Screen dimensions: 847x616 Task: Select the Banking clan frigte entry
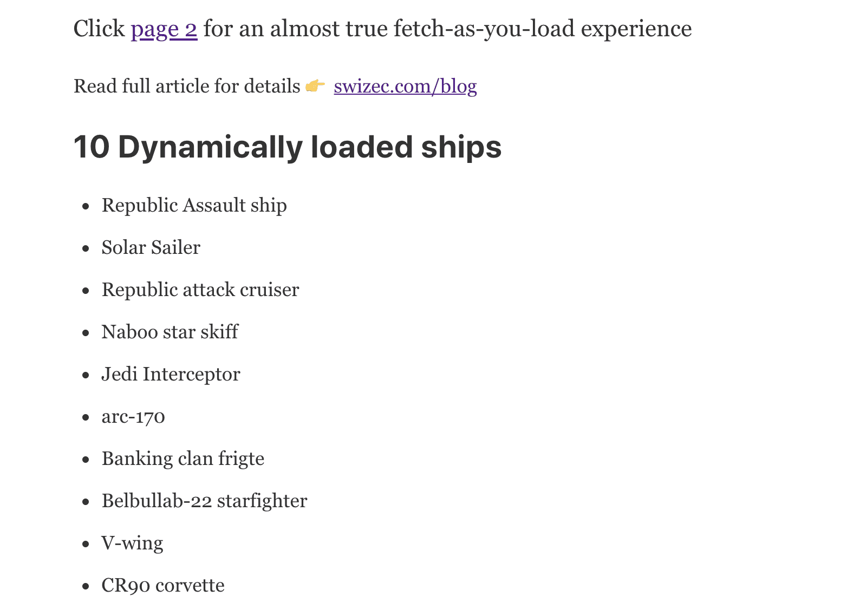183,459
